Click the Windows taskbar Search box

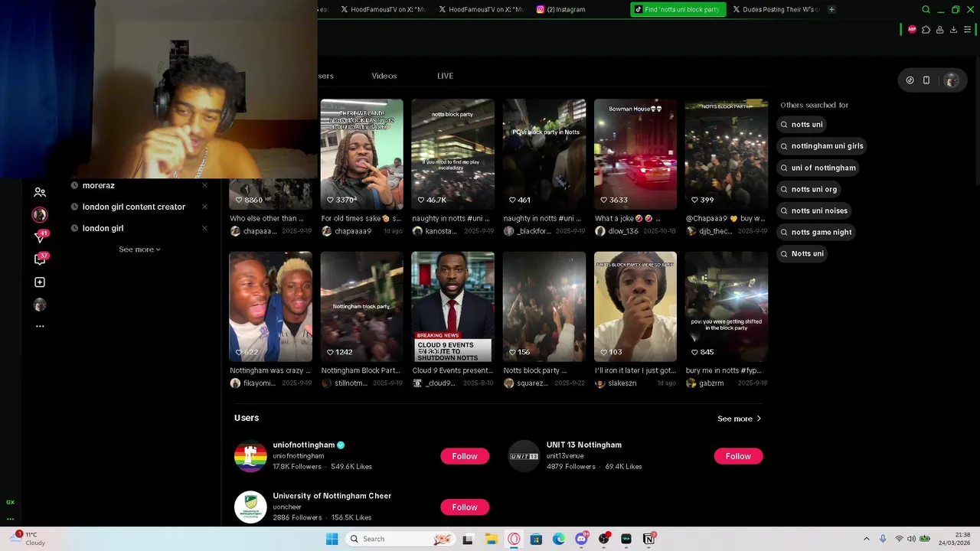coord(400,539)
